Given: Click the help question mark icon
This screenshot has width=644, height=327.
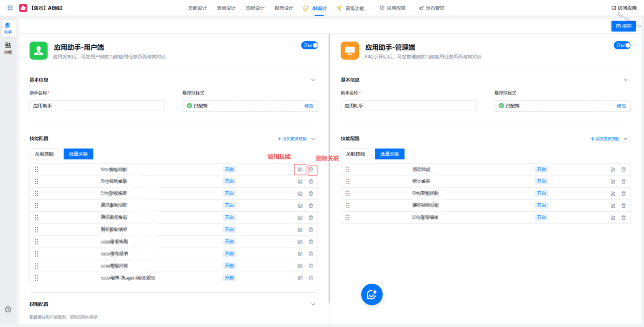Looking at the screenshot, I should 8,309.
